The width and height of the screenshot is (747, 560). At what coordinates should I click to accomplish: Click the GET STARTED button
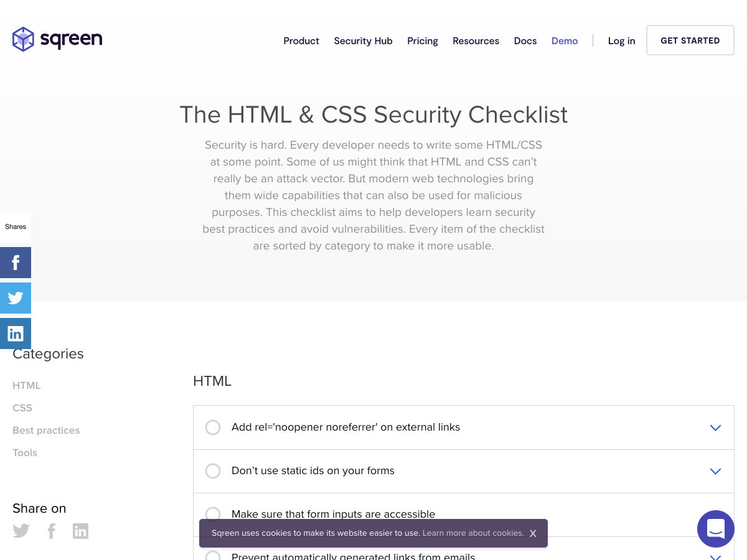(690, 40)
